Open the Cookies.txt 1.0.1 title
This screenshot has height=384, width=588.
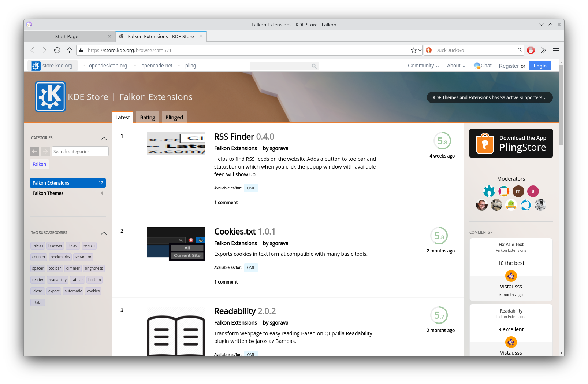[245, 232]
